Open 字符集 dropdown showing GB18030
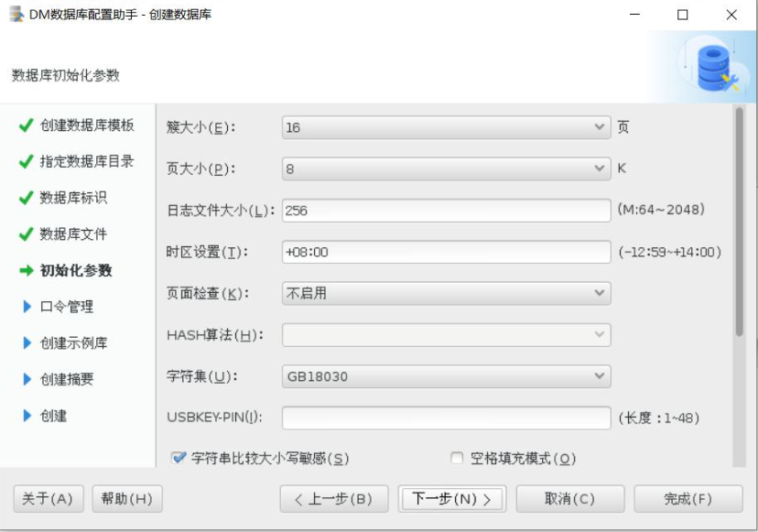This screenshot has width=758, height=532. point(446,376)
